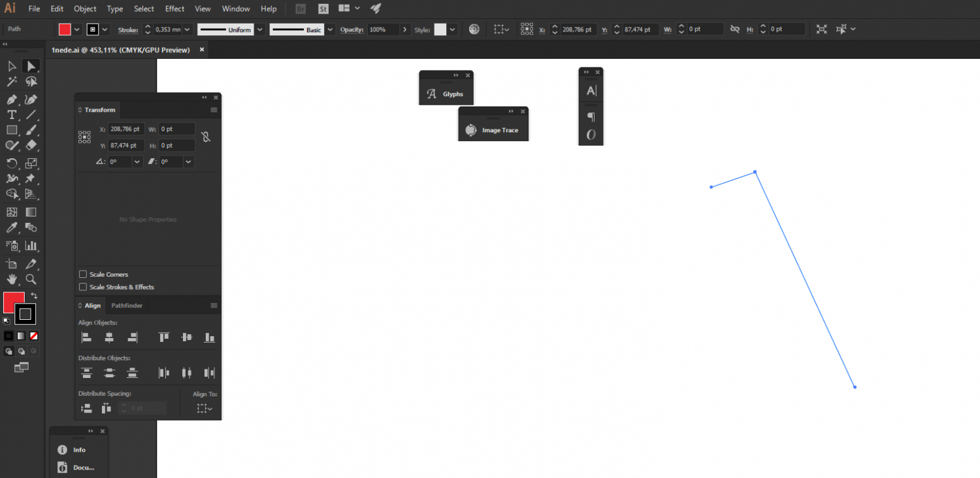Open the Image Trace panel
The image size is (980, 478).
pyautogui.click(x=493, y=130)
